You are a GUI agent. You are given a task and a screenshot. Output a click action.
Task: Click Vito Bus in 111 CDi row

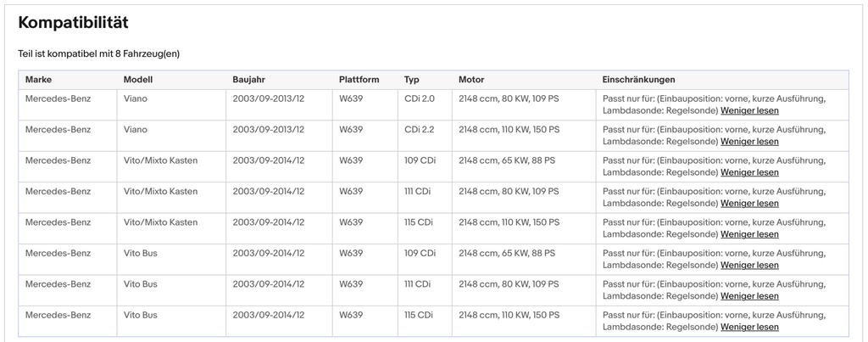140,284
